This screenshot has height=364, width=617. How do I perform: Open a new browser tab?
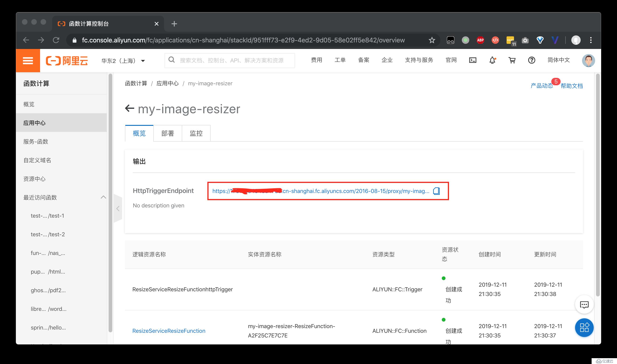(x=174, y=24)
